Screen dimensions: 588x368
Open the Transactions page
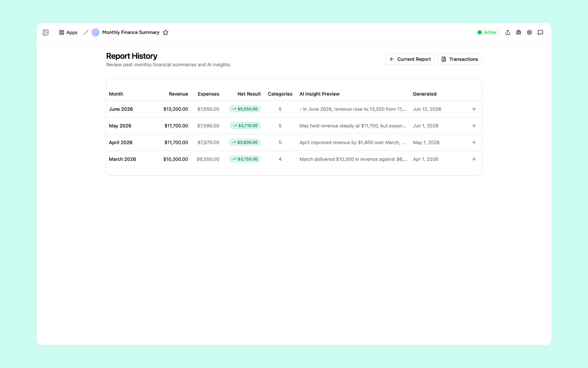click(x=459, y=59)
